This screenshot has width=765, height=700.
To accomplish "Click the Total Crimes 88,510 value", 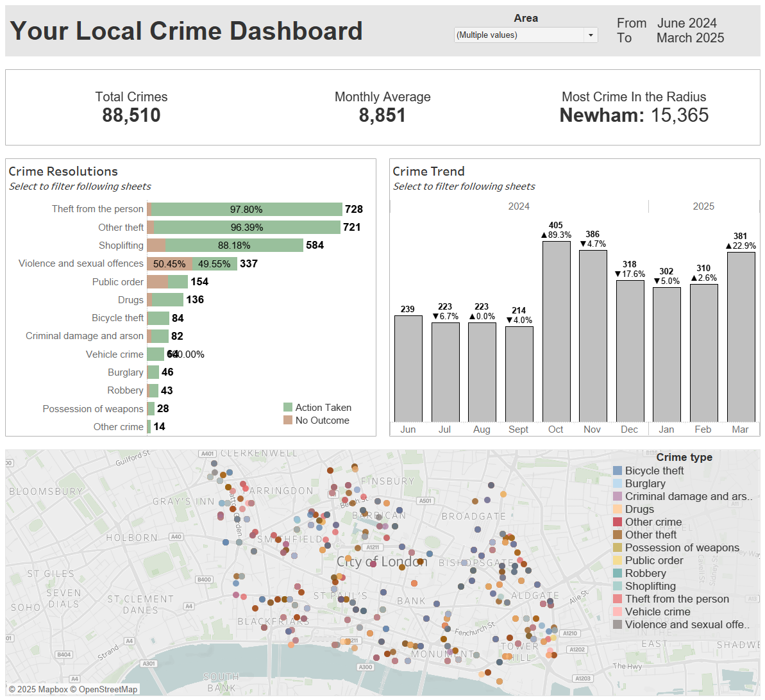I will pos(131,115).
